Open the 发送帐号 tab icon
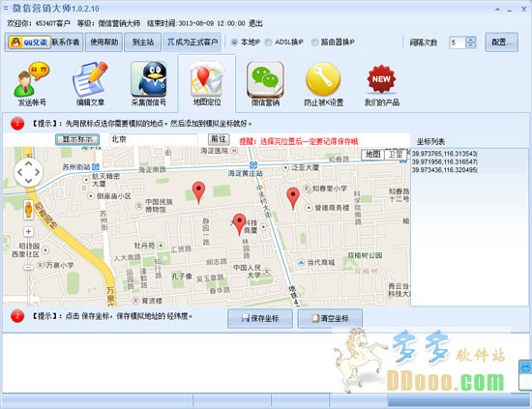This screenshot has width=532, height=409. coord(32,84)
